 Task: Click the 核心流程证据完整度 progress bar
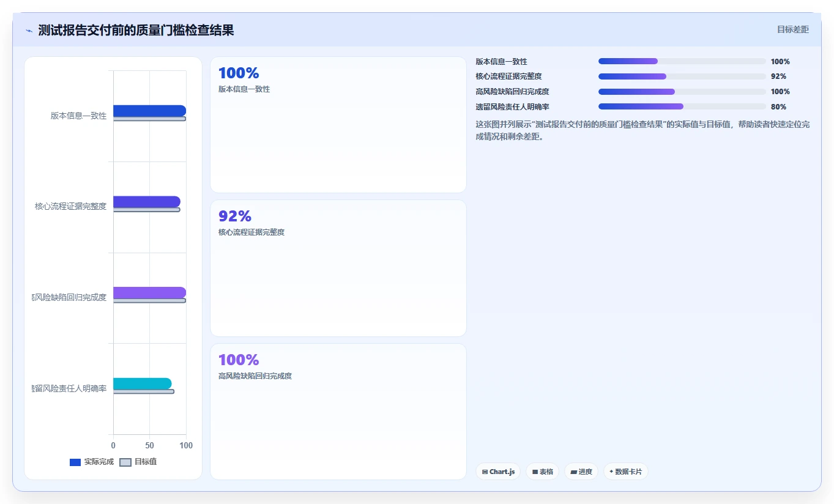click(682, 76)
